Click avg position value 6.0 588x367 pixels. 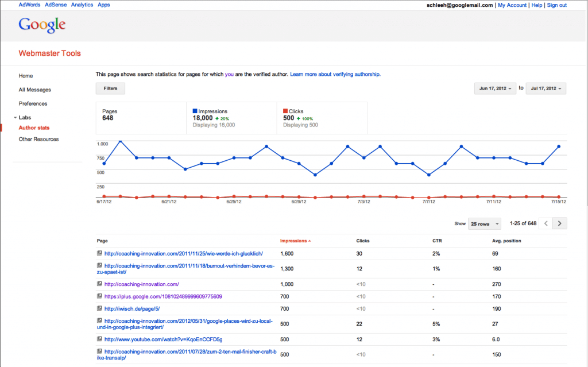click(496, 339)
